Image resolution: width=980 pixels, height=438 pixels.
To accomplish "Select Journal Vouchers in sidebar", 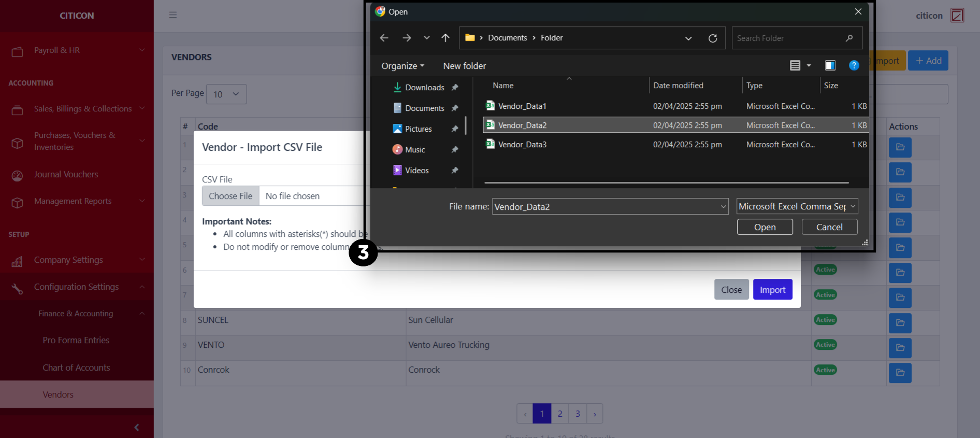I will point(66,175).
